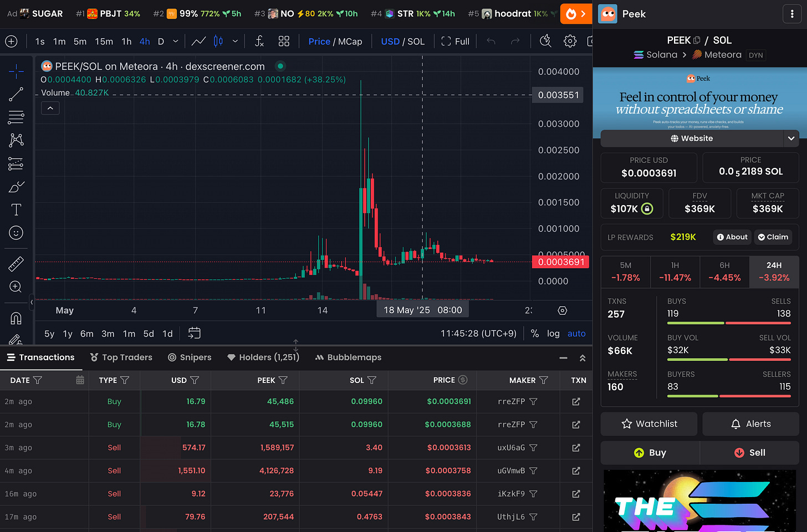Image resolution: width=807 pixels, height=532 pixels.
Task: Select the patterns drawing tool
Action: [16, 140]
